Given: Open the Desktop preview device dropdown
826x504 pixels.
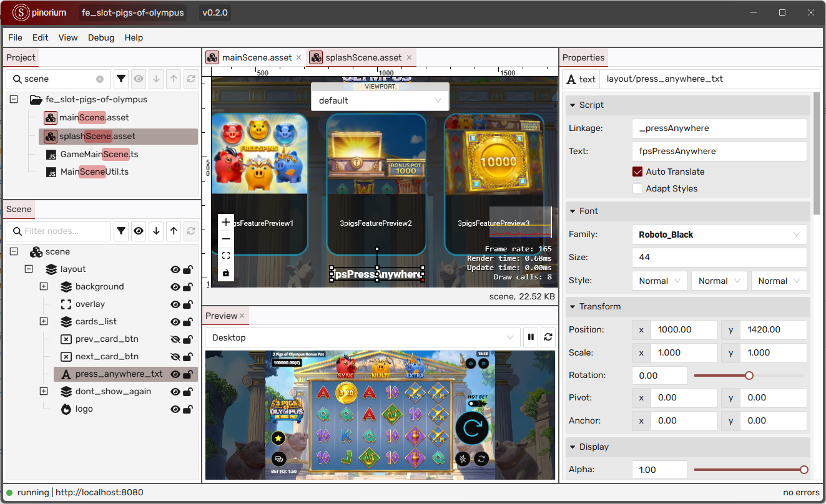Looking at the screenshot, I should click(x=362, y=337).
